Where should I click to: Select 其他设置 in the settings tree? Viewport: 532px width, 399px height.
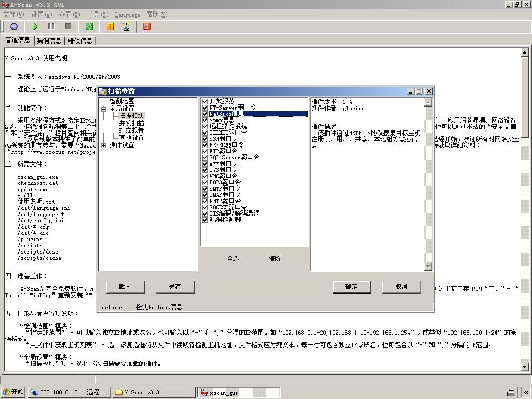click(x=131, y=138)
